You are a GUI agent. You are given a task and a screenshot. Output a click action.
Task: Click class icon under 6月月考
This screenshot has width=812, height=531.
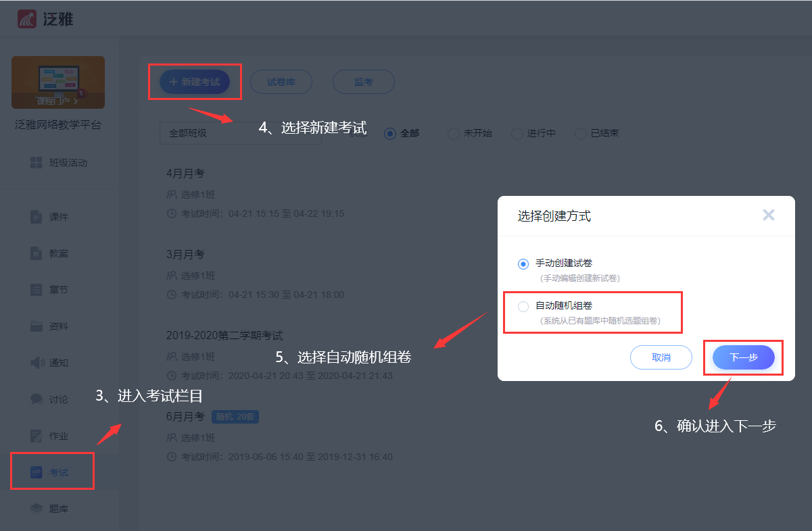point(172,438)
